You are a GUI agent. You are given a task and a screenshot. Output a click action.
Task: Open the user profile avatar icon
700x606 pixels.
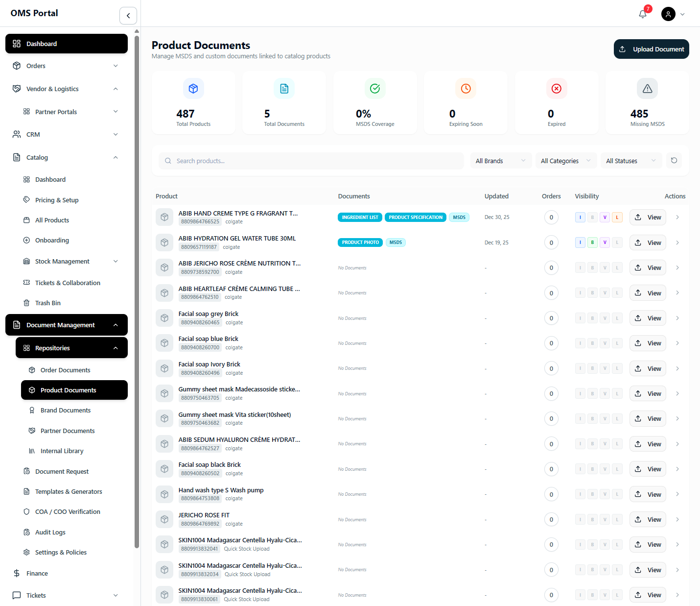pos(668,14)
